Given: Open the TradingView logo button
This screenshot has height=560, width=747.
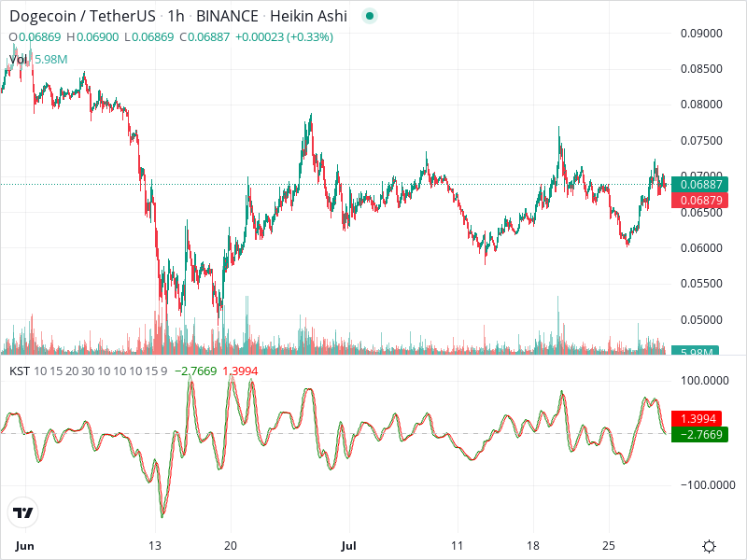Looking at the screenshot, I should click(x=22, y=512).
